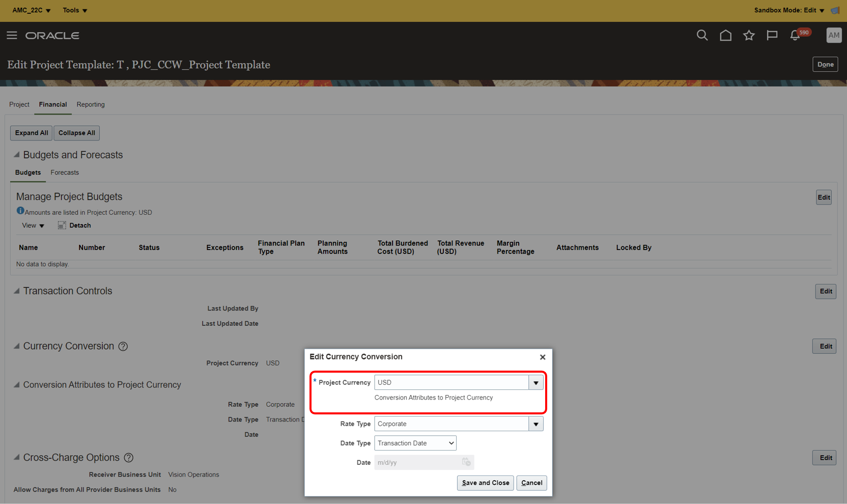Open help icon for Cross-Charge Options

(129, 458)
